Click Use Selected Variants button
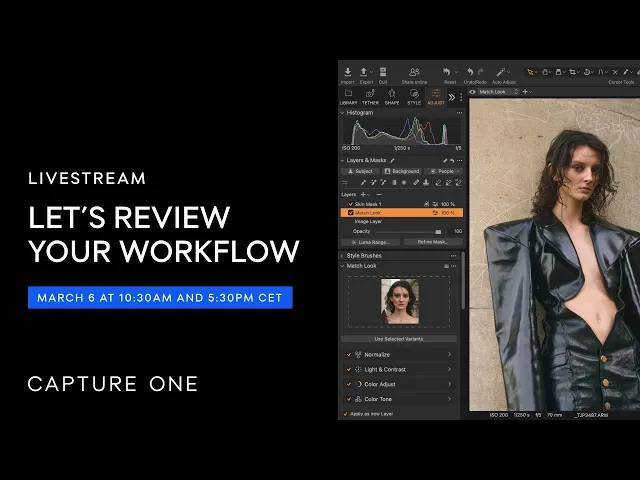This screenshot has height=480, width=640. (399, 339)
